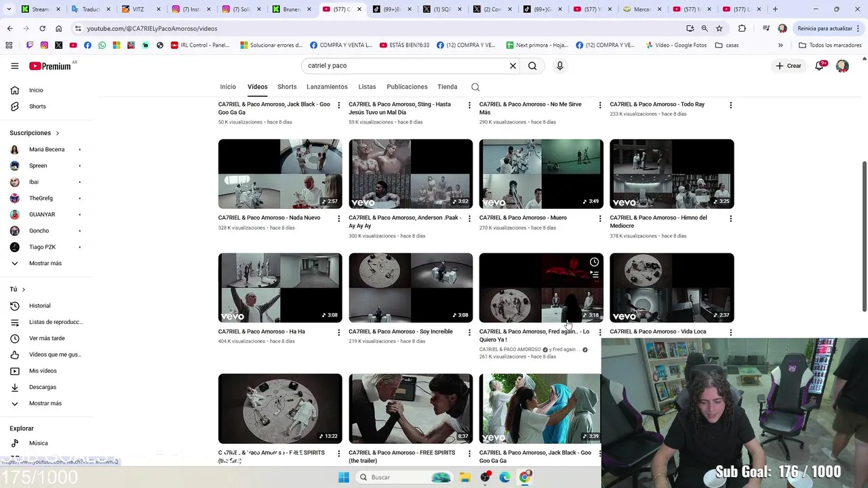868x488 pixels.
Task: Clear the search box with the X icon
Action: click(513, 66)
